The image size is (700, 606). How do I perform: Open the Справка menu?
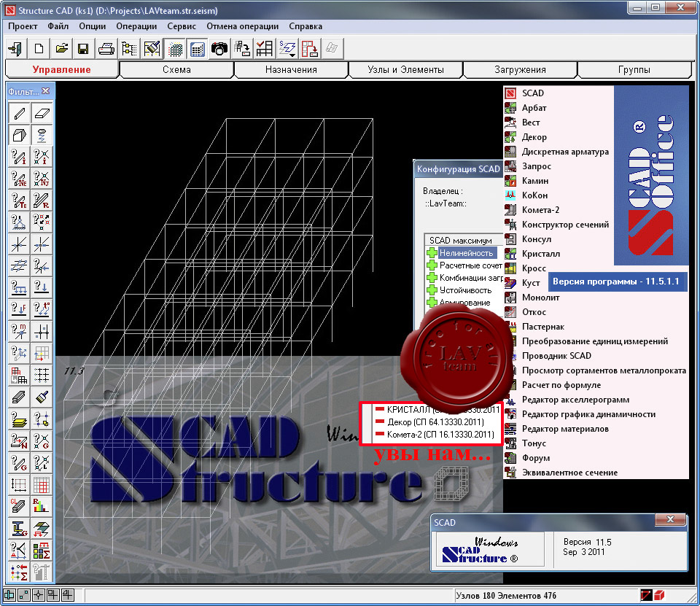tap(306, 26)
